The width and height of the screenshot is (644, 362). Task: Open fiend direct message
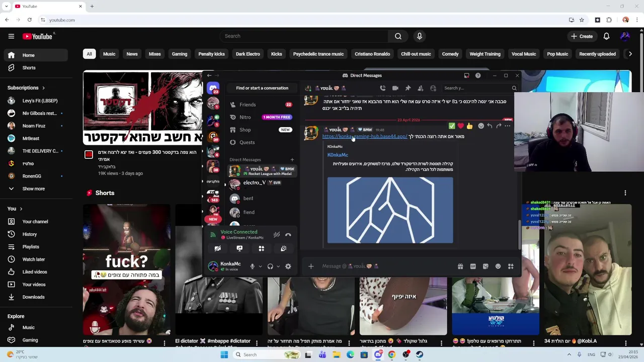(262, 212)
